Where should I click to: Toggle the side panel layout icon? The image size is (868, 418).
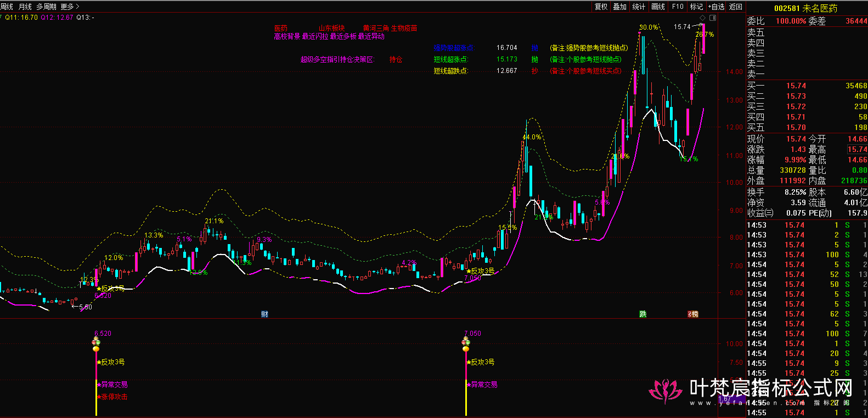[x=713, y=18]
